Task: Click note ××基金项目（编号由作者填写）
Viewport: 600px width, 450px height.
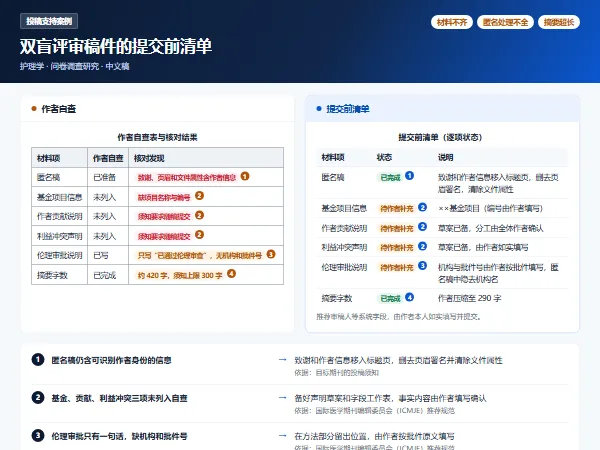Action: tap(490, 209)
